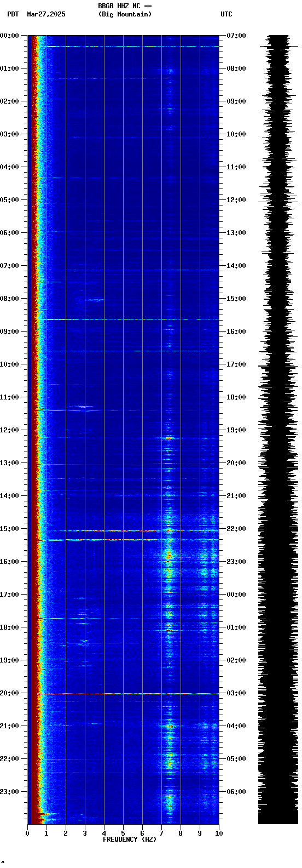
Task: Click the UTC time label 08:00
Action: [x=236, y=68]
